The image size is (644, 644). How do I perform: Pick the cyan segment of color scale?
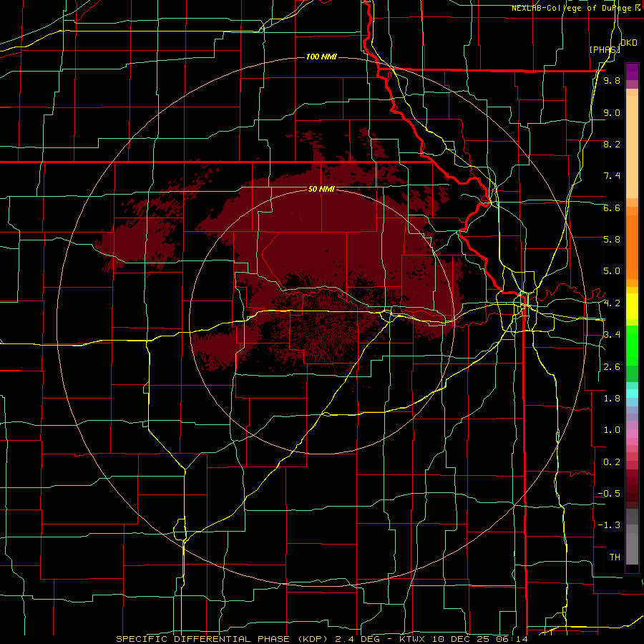tap(632, 394)
